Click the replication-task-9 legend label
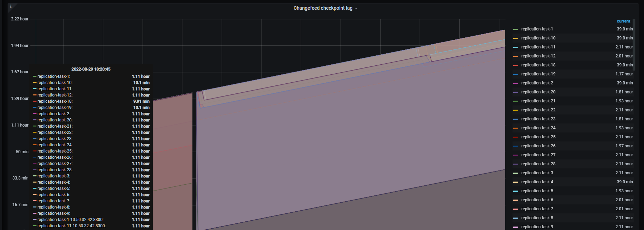Screen dimensions: 644x230 pyautogui.click(x=537, y=227)
